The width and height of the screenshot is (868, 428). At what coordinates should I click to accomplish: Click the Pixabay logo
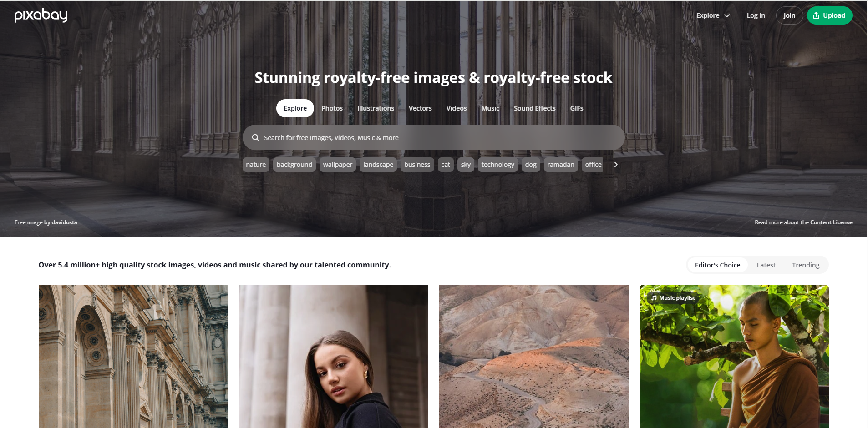pyautogui.click(x=41, y=15)
